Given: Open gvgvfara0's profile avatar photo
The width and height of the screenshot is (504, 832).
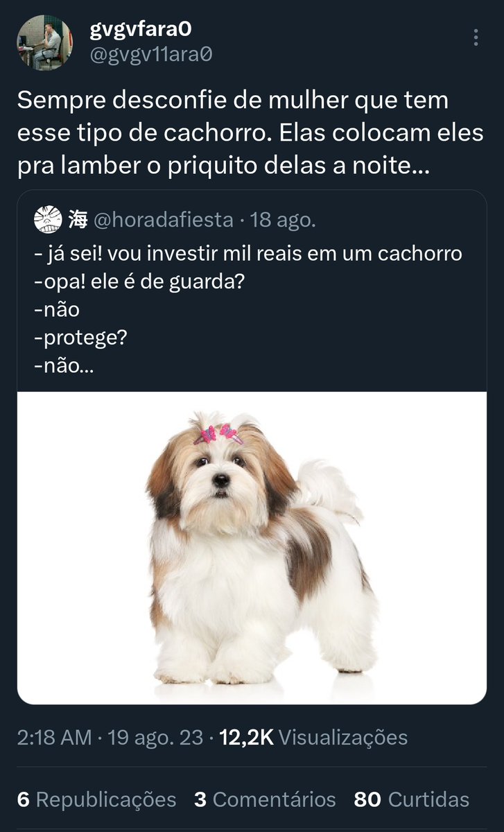Looking at the screenshot, I should [44, 43].
